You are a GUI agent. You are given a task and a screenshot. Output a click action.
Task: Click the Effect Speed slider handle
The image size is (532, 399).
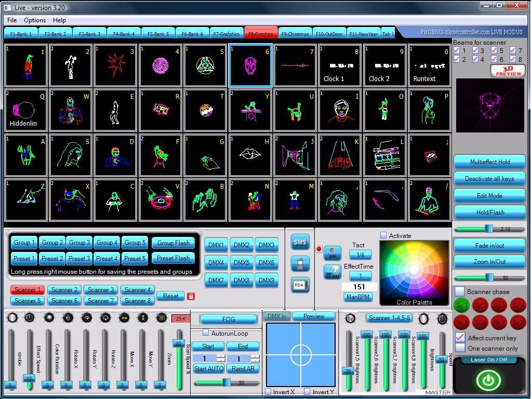29,378
